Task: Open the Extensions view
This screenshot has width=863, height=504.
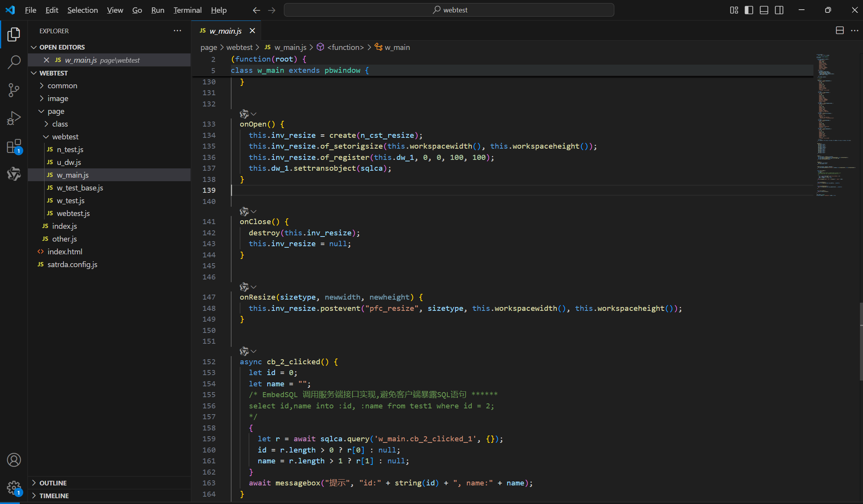Action: (x=14, y=146)
